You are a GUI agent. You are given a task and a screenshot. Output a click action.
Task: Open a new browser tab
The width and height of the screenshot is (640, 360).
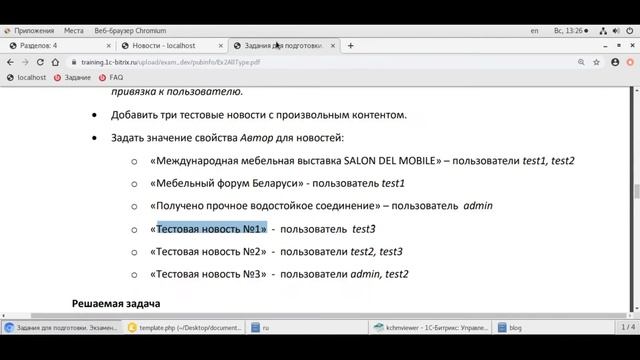point(351,46)
